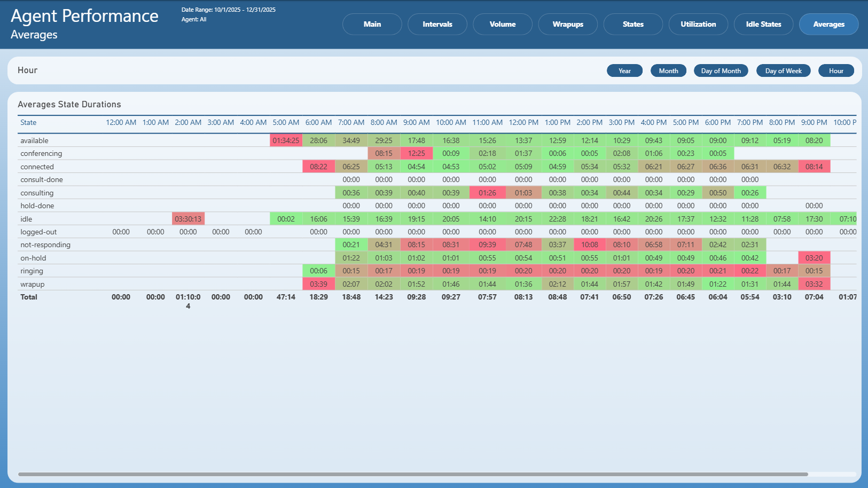
Task: Select the Hour grouping button
Action: (836, 70)
